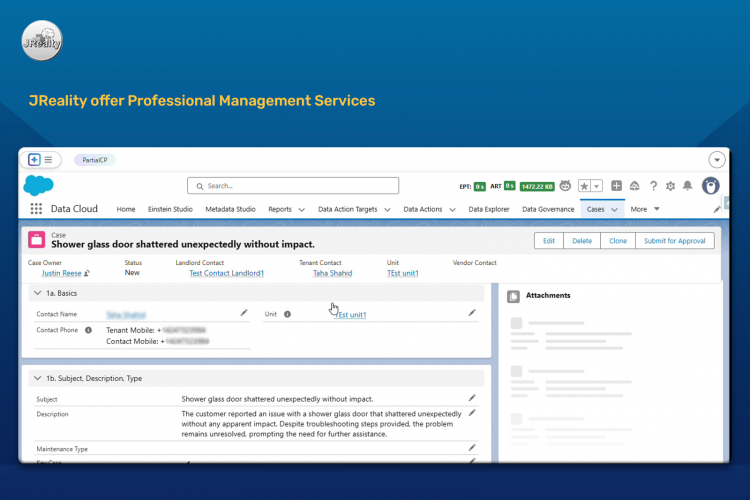Screen dimensions: 750x500
Task: Click the Delete button
Action: (582, 241)
